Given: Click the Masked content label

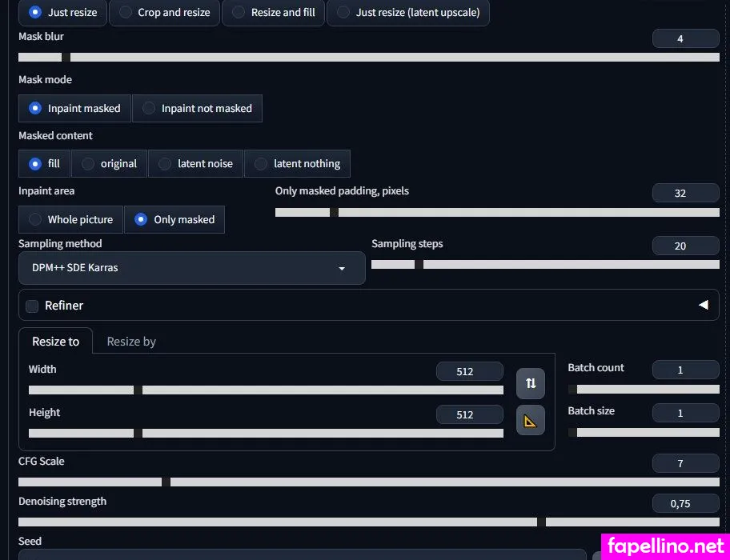Looking at the screenshot, I should [55, 135].
